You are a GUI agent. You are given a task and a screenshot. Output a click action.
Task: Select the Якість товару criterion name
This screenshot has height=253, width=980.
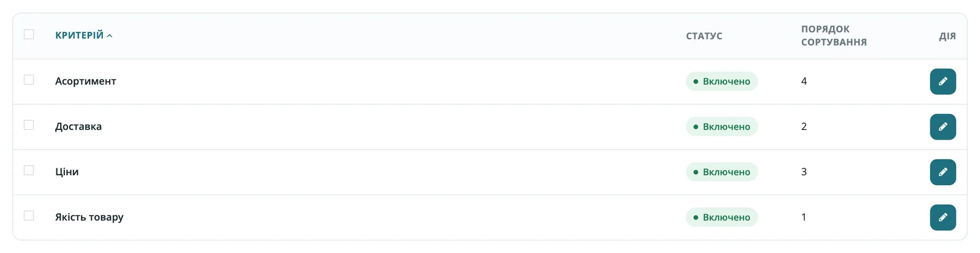[x=89, y=217]
